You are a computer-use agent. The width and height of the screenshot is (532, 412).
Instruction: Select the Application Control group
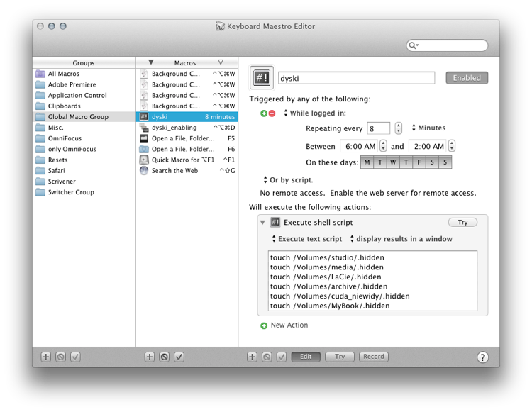click(85, 95)
